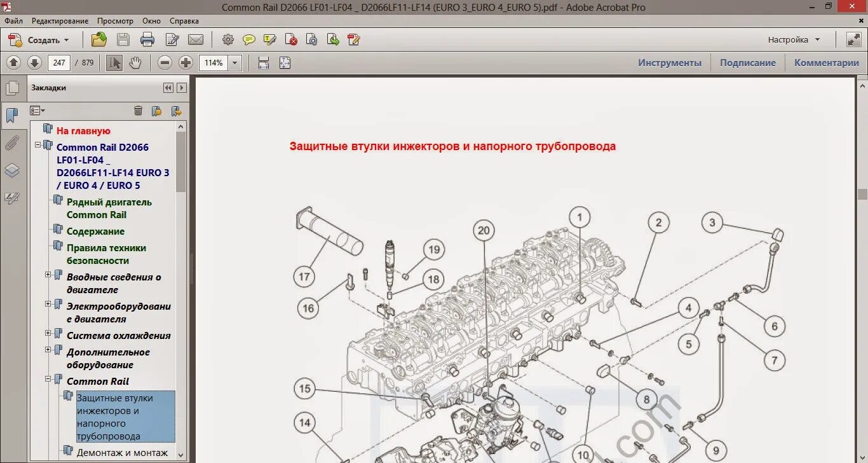Viewport: 868px width, 463px height.
Task: Delete the selected bookmark with trash icon
Action: pos(138,111)
